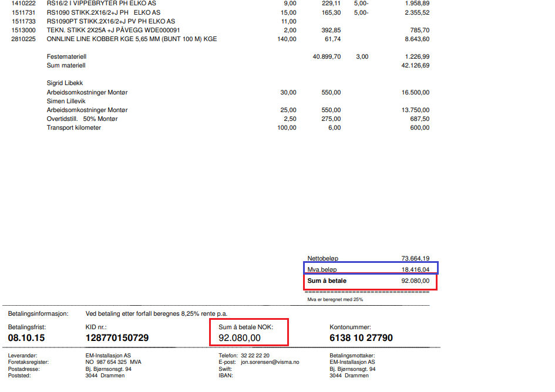Click the phone number 32 22 22 20

click(x=255, y=356)
